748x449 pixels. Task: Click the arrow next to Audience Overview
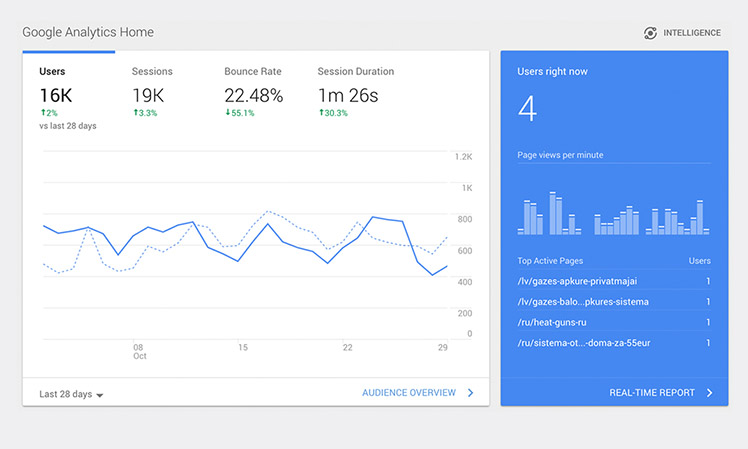[470, 393]
